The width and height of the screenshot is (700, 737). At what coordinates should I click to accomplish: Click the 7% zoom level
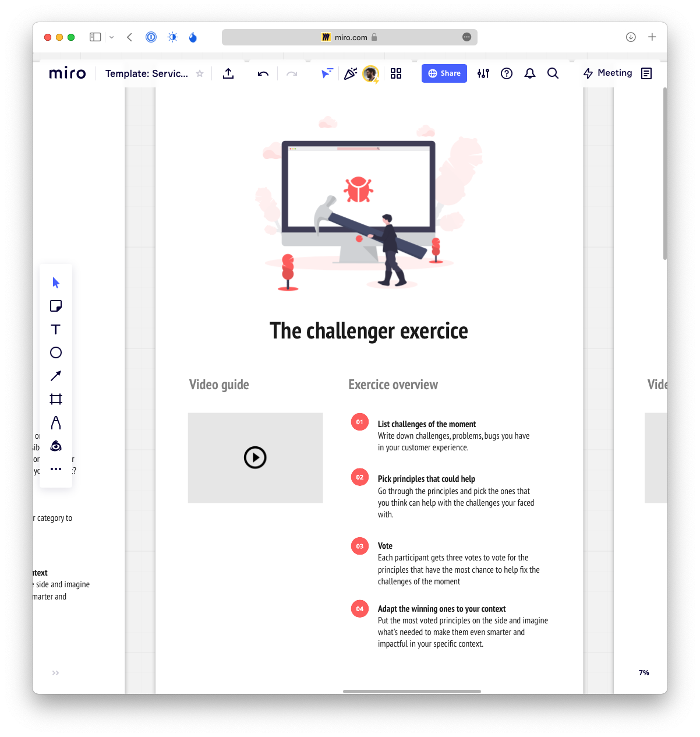point(644,673)
